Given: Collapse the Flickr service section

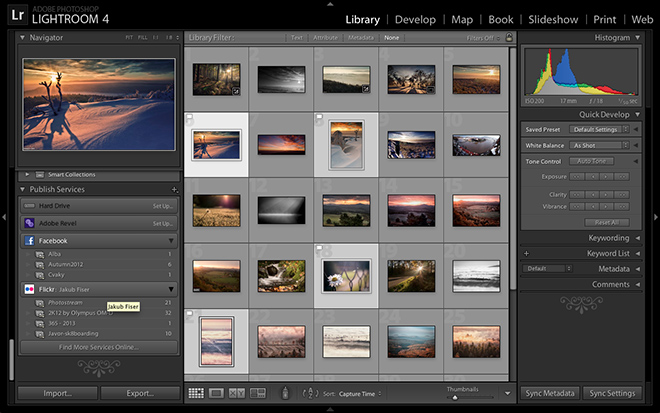Looking at the screenshot, I should (x=171, y=288).
